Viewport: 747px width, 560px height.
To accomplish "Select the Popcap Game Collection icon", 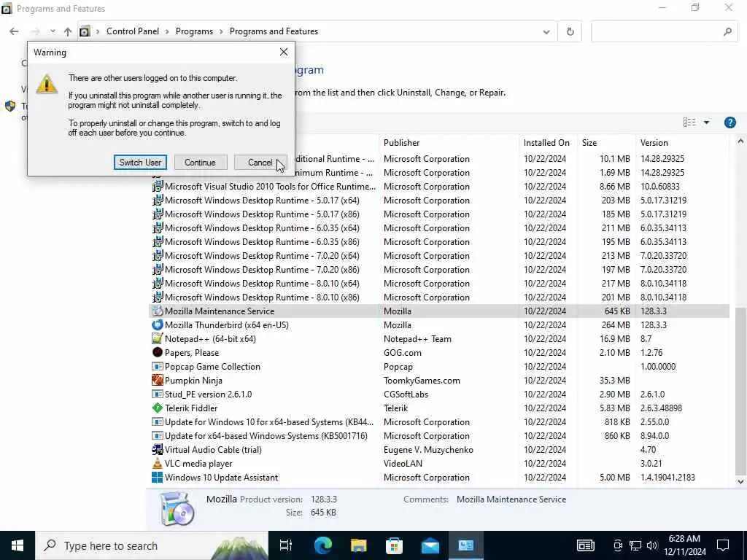I will pos(158,367).
